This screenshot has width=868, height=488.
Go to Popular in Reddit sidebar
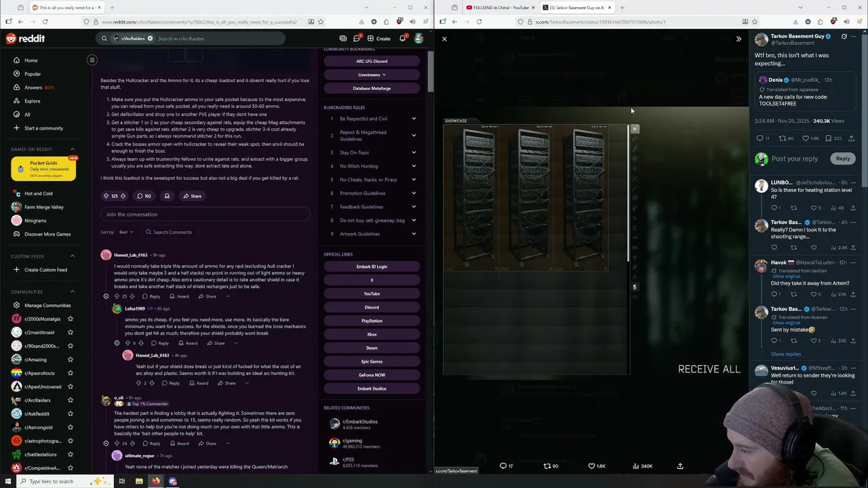(x=33, y=74)
